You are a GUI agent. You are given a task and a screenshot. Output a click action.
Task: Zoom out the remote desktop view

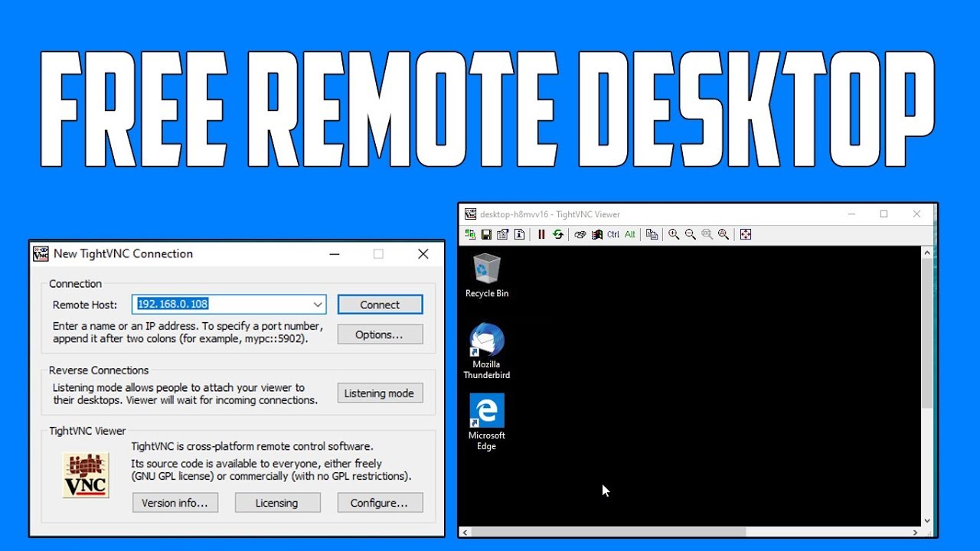[691, 234]
